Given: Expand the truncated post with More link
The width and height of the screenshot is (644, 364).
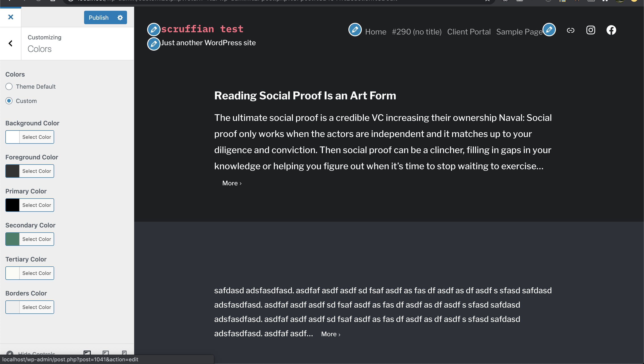Looking at the screenshot, I should [x=231, y=183].
